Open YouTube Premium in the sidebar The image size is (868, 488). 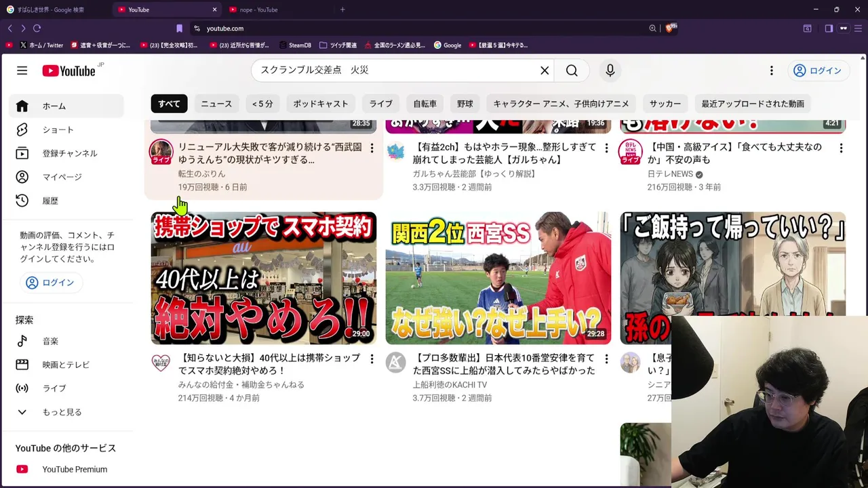point(66,469)
